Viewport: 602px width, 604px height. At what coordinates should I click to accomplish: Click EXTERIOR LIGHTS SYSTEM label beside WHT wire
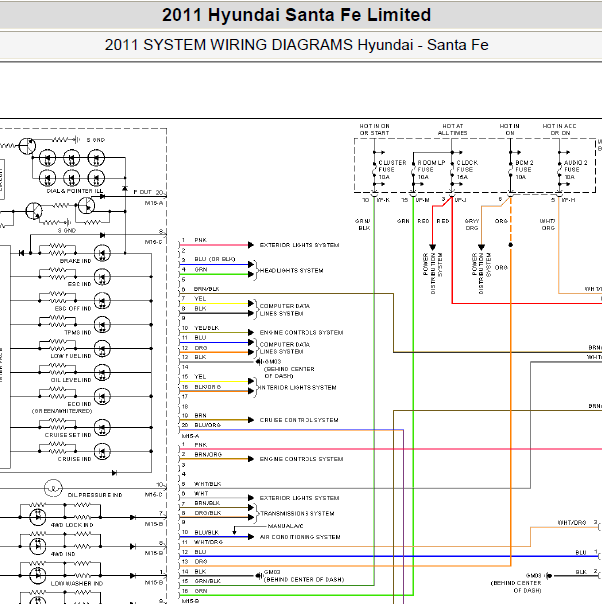(299, 498)
